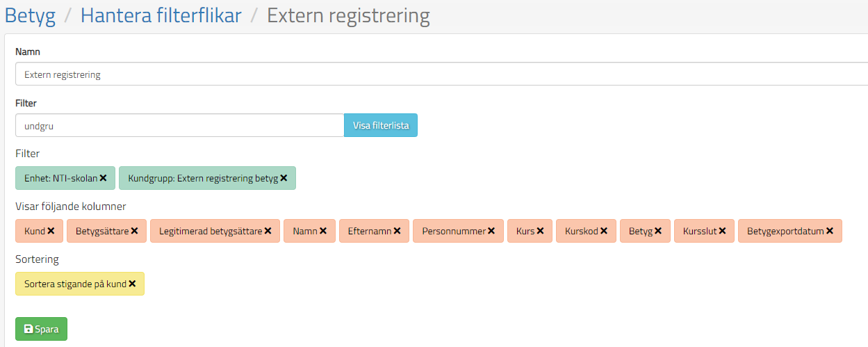The height and width of the screenshot is (347, 868).
Task: Remove the Kurs column tag
Action: tap(540, 231)
